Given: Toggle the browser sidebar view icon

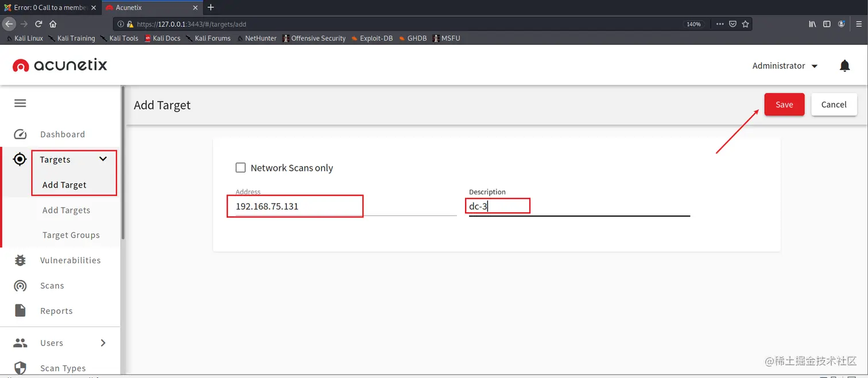Looking at the screenshot, I should [x=827, y=24].
